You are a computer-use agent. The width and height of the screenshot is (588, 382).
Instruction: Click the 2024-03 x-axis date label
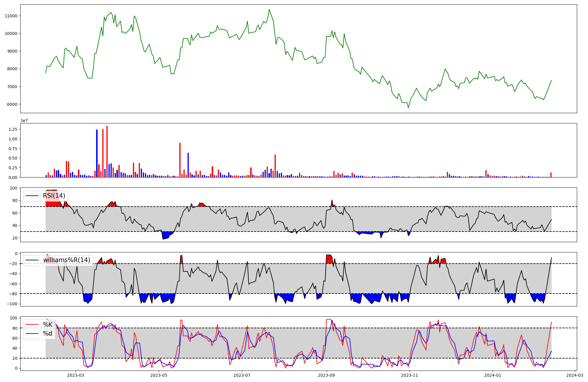tap(574, 375)
